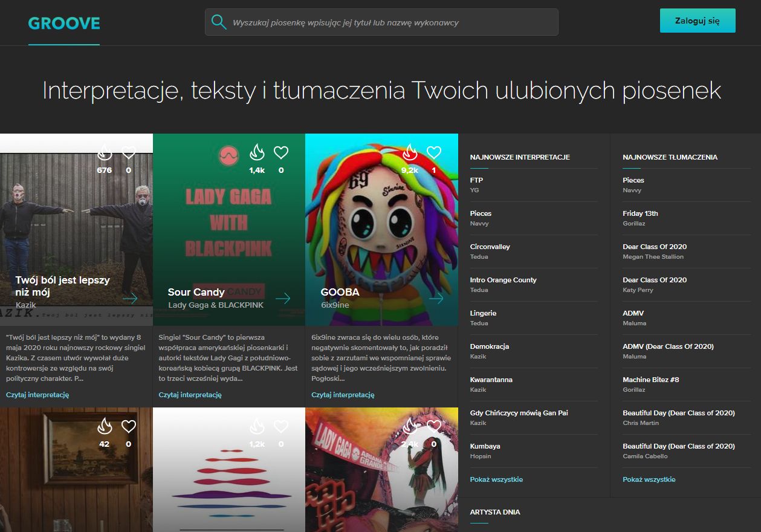Screen dimensions: 761x532
Task: Like the GOOBA card with heart
Action: pos(434,152)
